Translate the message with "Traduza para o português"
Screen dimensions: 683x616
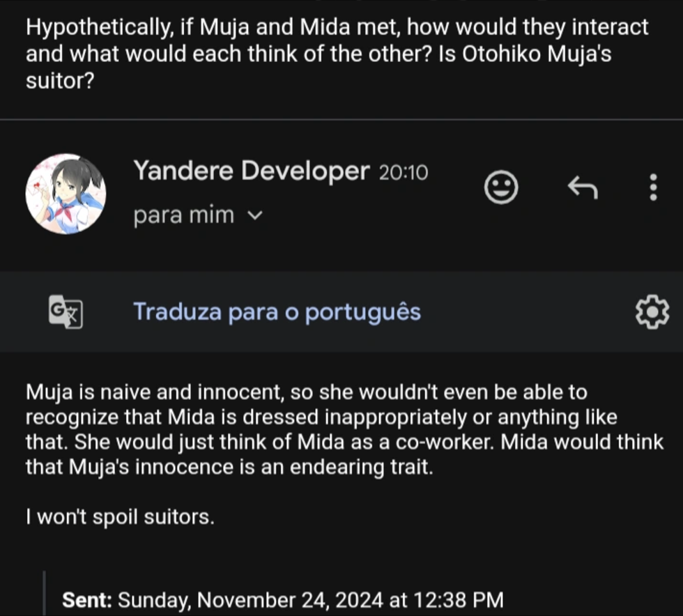tap(277, 312)
